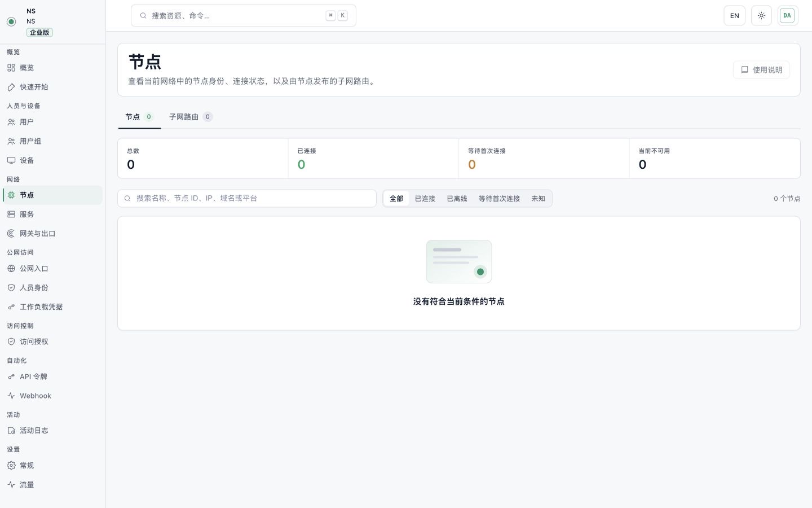The image size is (812, 508).
Task: Open the 使用说明 guide button
Action: coord(761,70)
